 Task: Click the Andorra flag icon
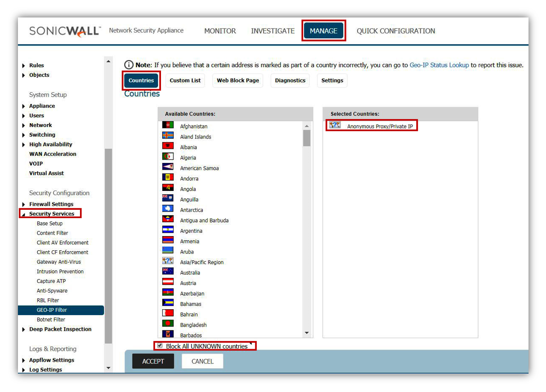click(168, 177)
